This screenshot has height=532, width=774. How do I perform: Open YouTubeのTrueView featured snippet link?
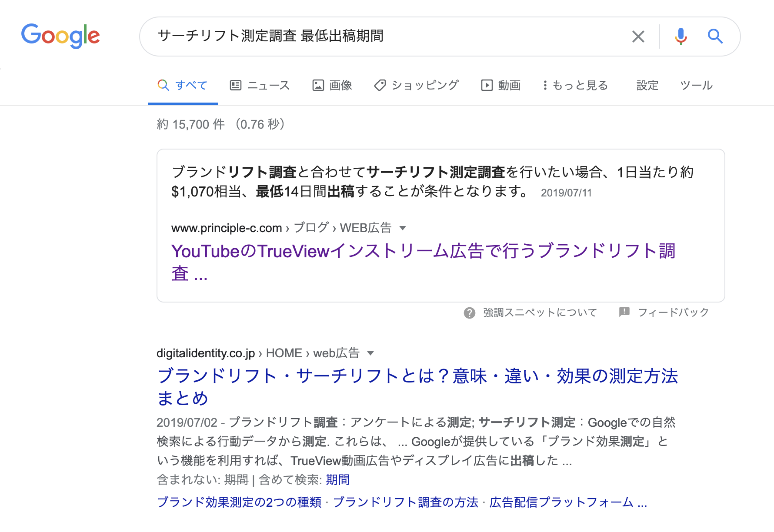(423, 262)
